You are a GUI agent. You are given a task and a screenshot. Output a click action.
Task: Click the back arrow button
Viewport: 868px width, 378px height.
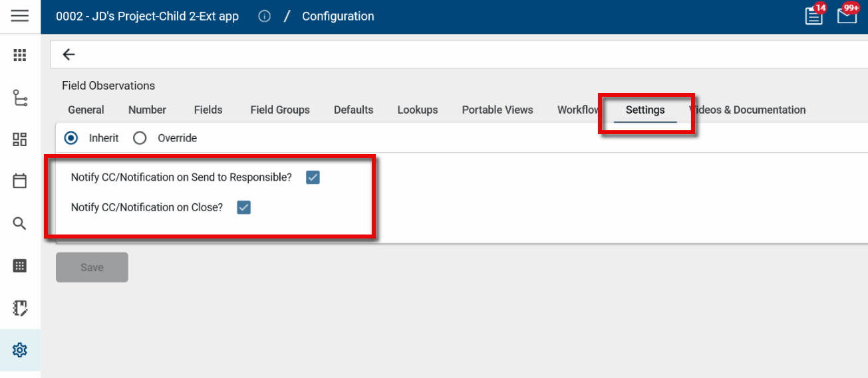point(69,54)
